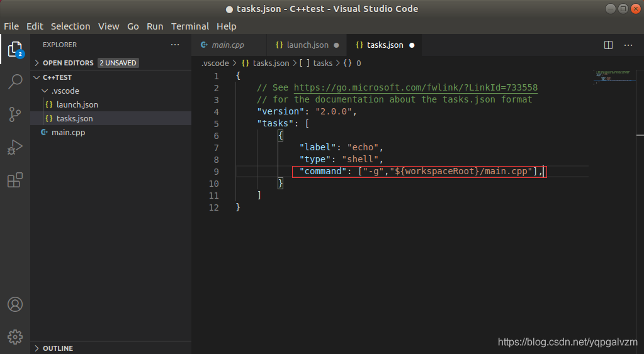The image size is (644, 354).
Task: Open Explorer Views and More Actions ellipsis
Action: pyautogui.click(x=175, y=45)
